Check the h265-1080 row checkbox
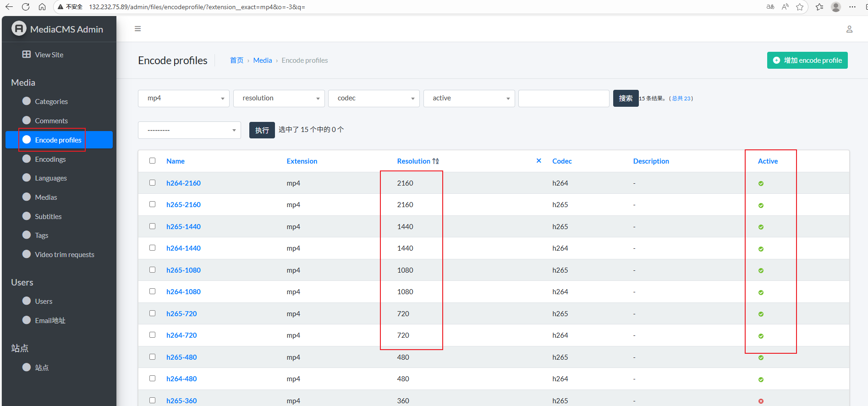The width and height of the screenshot is (868, 406). coord(152,269)
